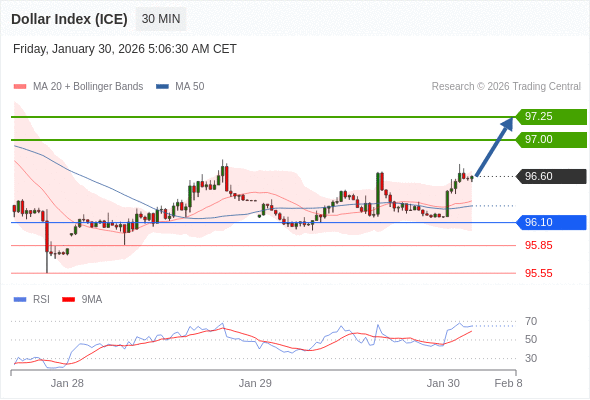This screenshot has height=400, width=590.
Task: Select the 'MA 50' legend label
Action: 190,87
